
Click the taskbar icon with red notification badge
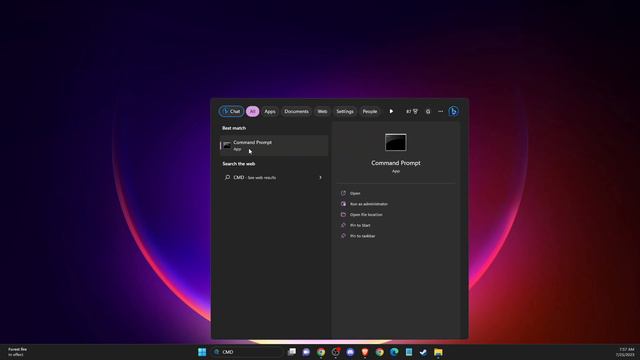click(x=336, y=352)
